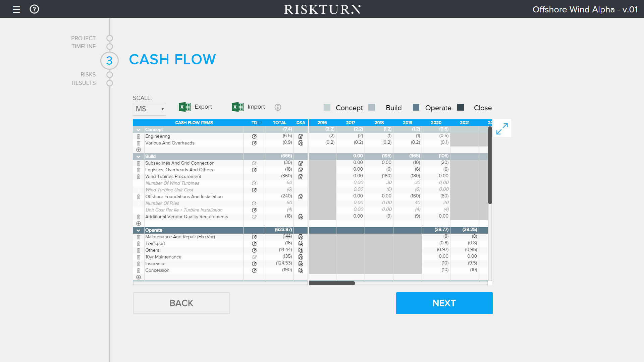The image size is (644, 362).
Task: Open the hamburger menu
Action: point(16,9)
